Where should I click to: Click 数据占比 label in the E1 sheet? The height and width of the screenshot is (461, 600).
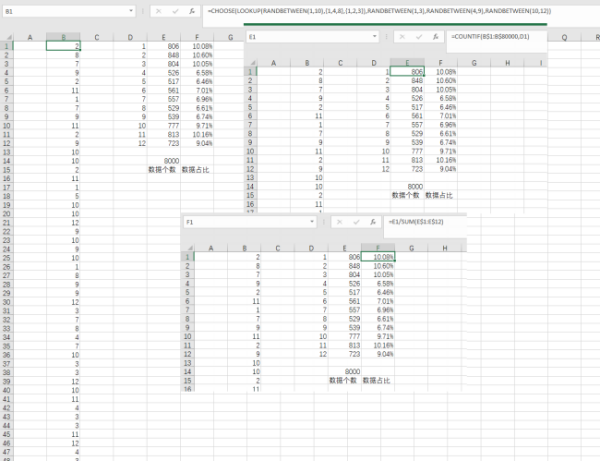[439, 195]
